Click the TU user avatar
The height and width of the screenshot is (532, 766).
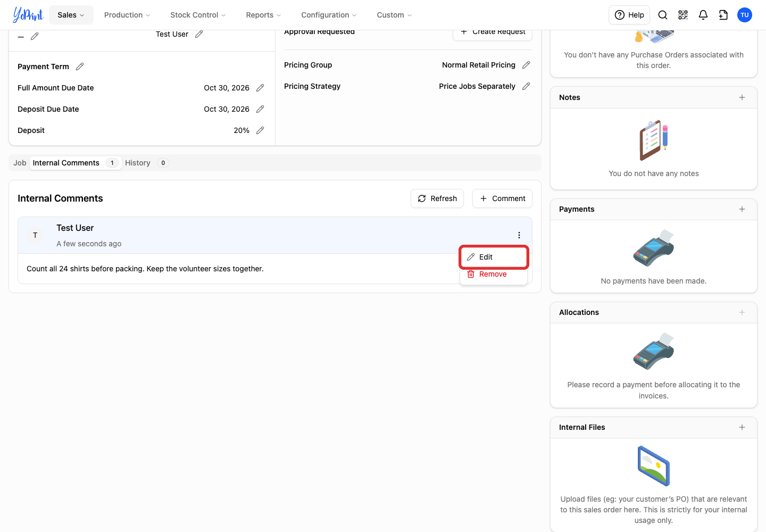tap(745, 15)
